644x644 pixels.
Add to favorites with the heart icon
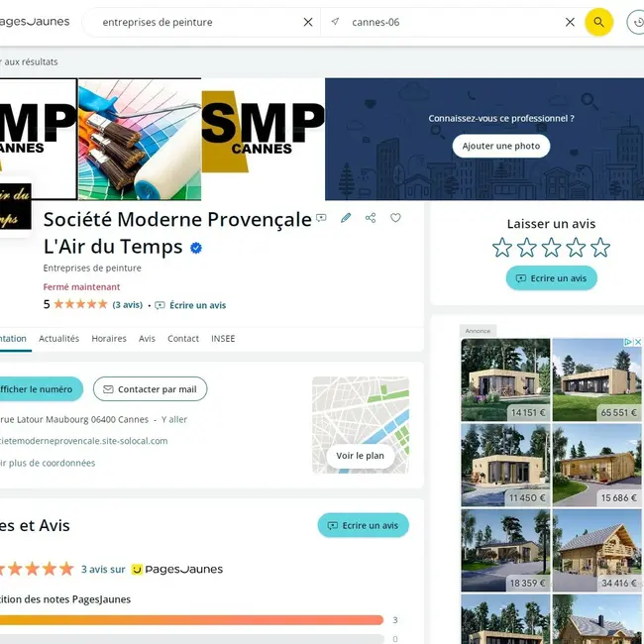click(395, 218)
